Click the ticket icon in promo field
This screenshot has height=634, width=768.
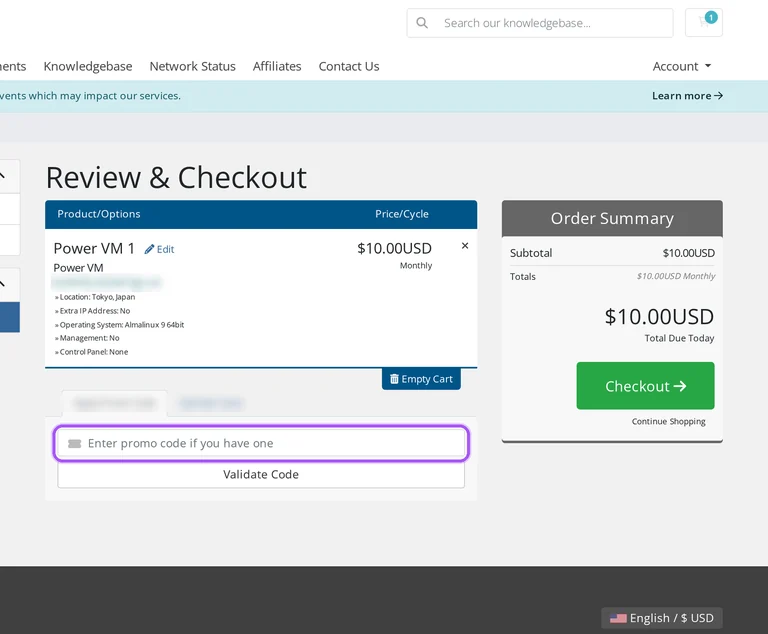[x=74, y=443]
